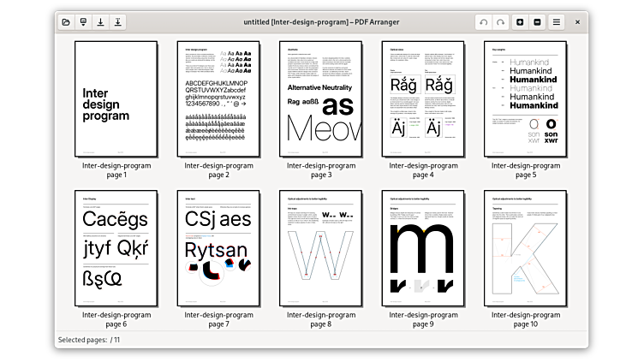The width and height of the screenshot is (644, 362).
Task: Select the page 1 title thumbnail
Action: (x=116, y=98)
